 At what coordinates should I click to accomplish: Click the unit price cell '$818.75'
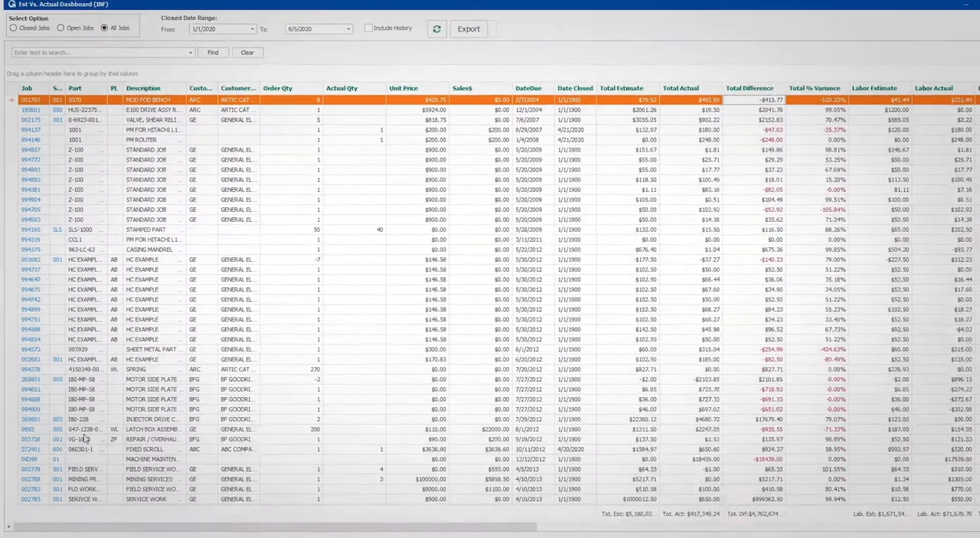(x=417, y=120)
